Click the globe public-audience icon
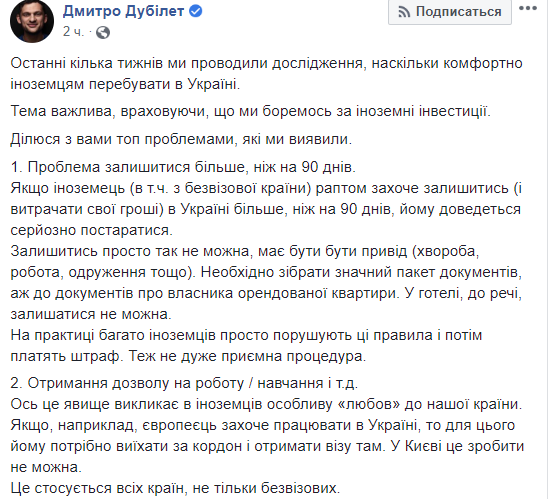The image size is (548, 499). click(103, 32)
